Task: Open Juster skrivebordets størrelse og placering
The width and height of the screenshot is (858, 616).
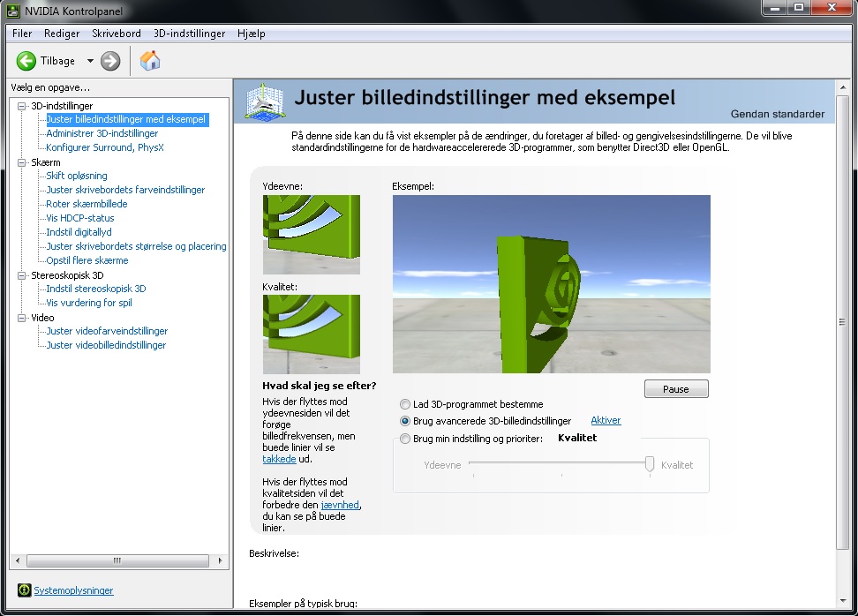Action: pos(136,247)
